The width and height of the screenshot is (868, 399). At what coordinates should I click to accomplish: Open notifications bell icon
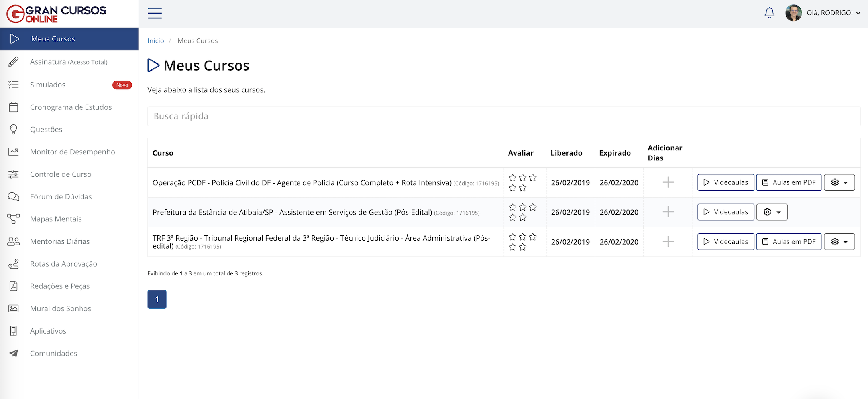click(x=769, y=13)
